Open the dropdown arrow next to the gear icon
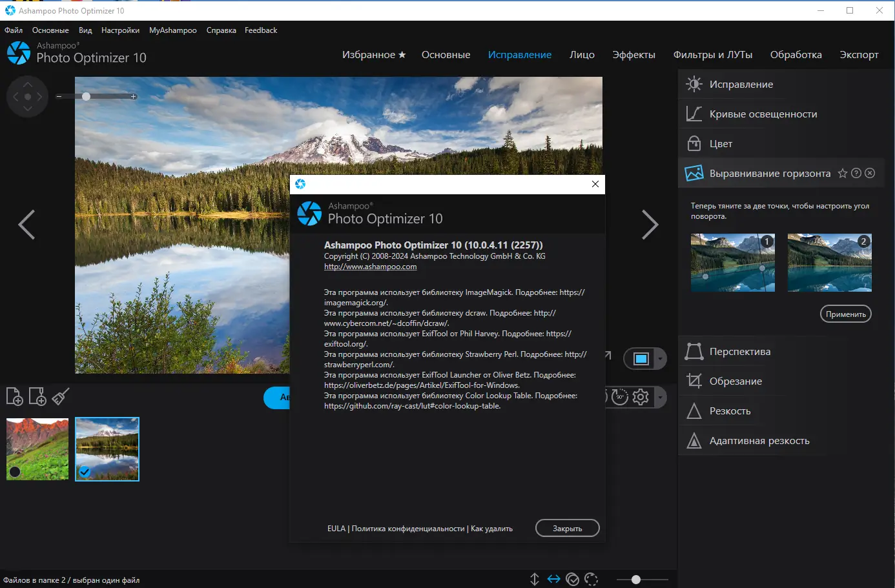The width and height of the screenshot is (895, 588). point(660,397)
